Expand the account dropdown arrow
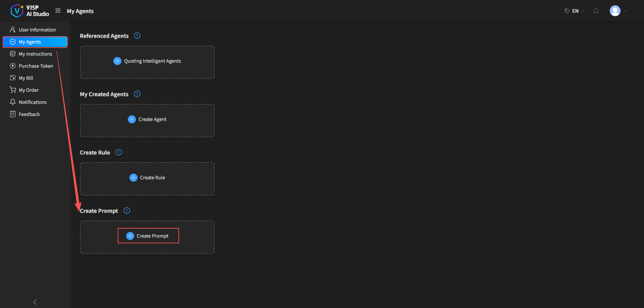The image size is (644, 308). tap(625, 11)
